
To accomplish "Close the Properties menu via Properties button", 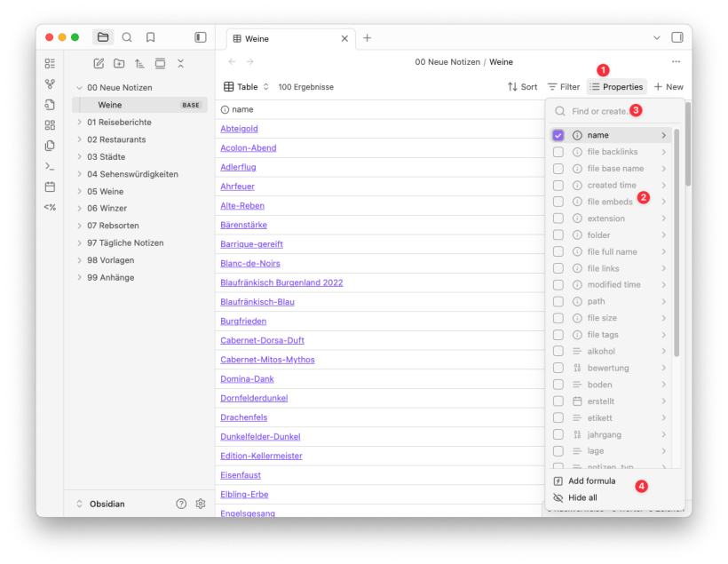I will click(x=616, y=87).
